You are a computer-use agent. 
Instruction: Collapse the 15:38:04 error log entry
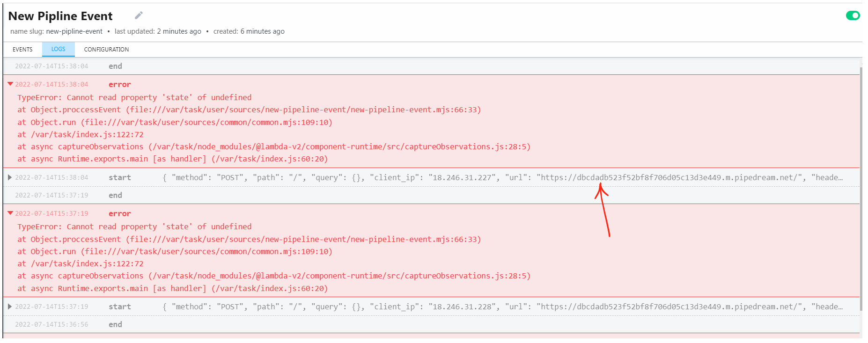point(9,84)
